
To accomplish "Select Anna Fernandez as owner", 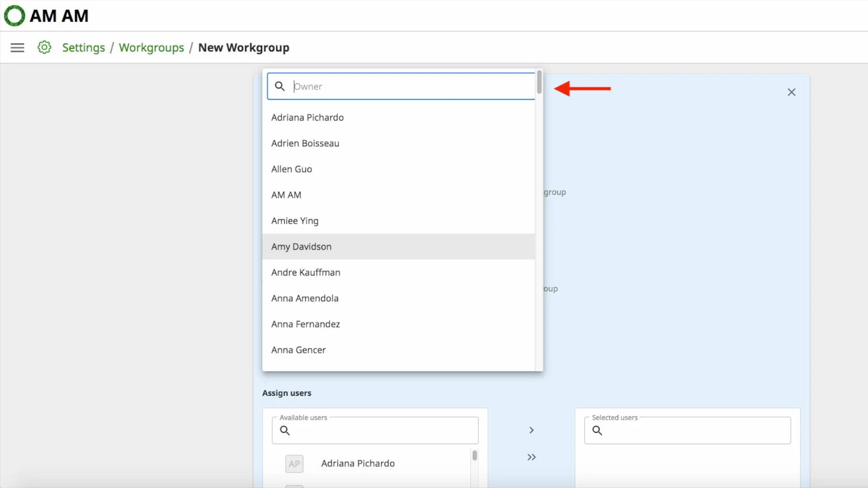I will coord(399,324).
